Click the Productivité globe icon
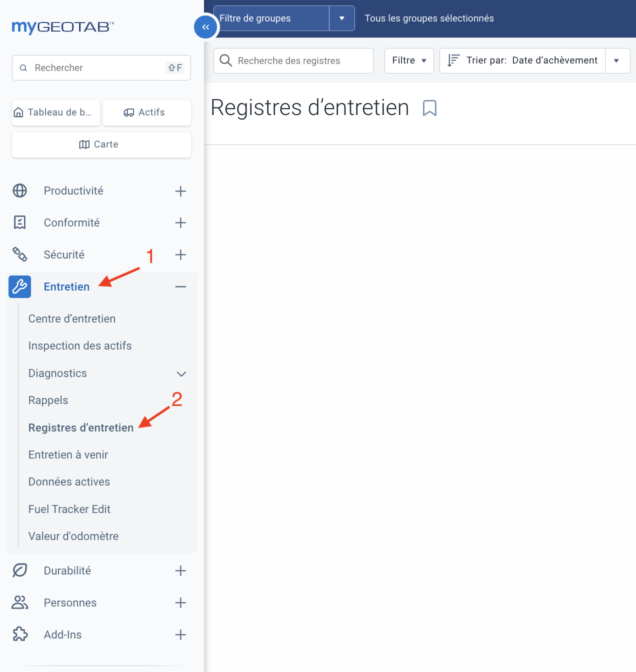636x672 pixels. [x=20, y=190]
